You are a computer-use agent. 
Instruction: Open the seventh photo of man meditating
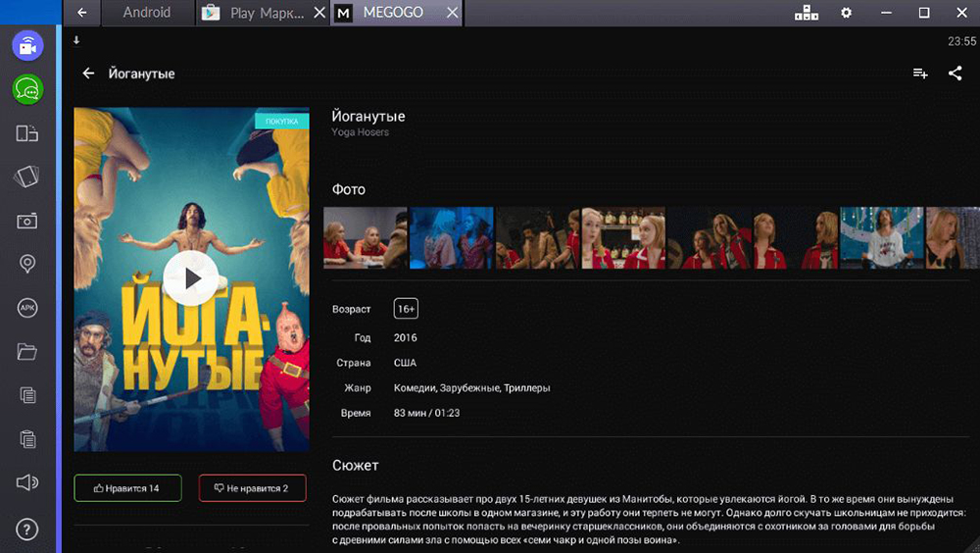coord(882,237)
